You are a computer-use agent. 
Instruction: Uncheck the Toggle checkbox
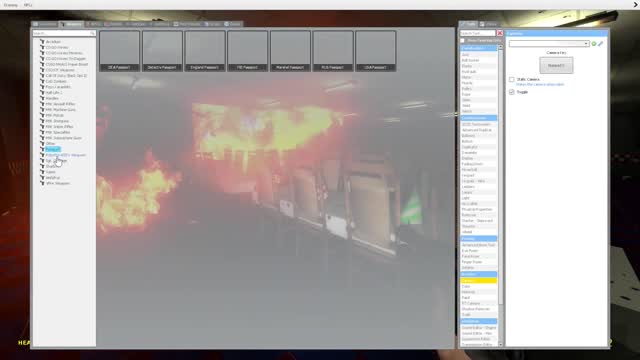(x=511, y=92)
